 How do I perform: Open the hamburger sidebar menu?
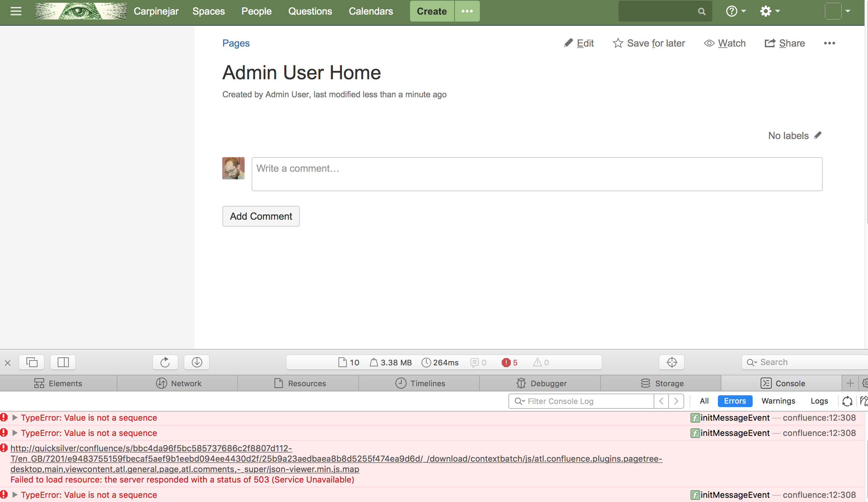tap(16, 11)
